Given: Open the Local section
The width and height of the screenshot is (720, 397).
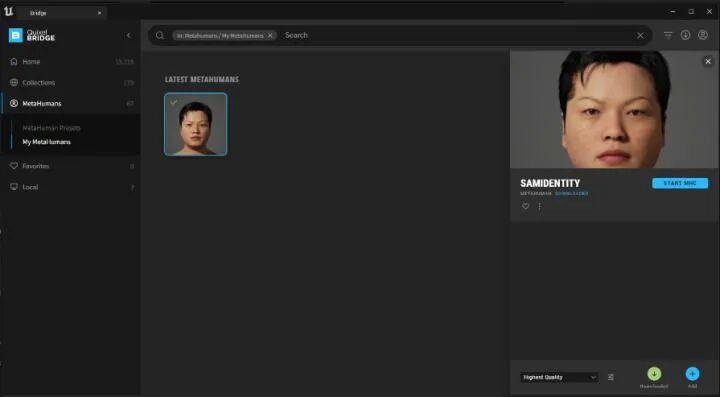Looking at the screenshot, I should click(x=71, y=187).
